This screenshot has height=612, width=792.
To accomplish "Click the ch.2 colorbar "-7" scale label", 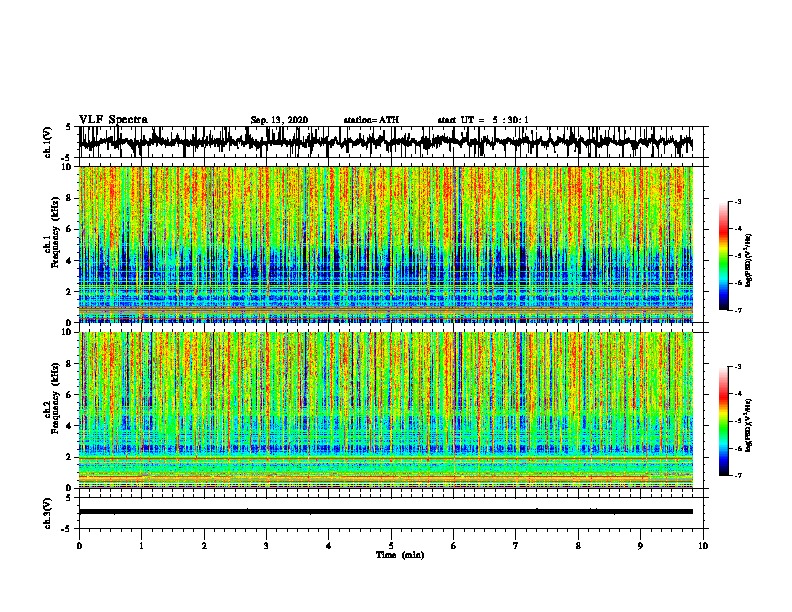I will click(738, 475).
